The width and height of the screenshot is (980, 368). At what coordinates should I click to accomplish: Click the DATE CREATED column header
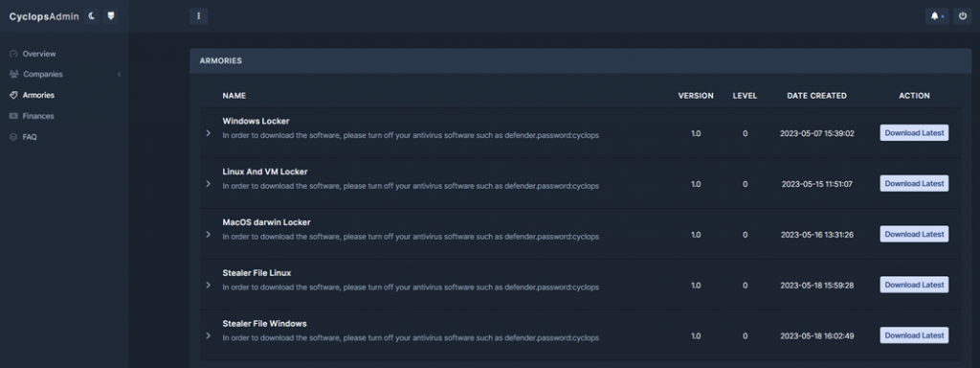(817, 96)
